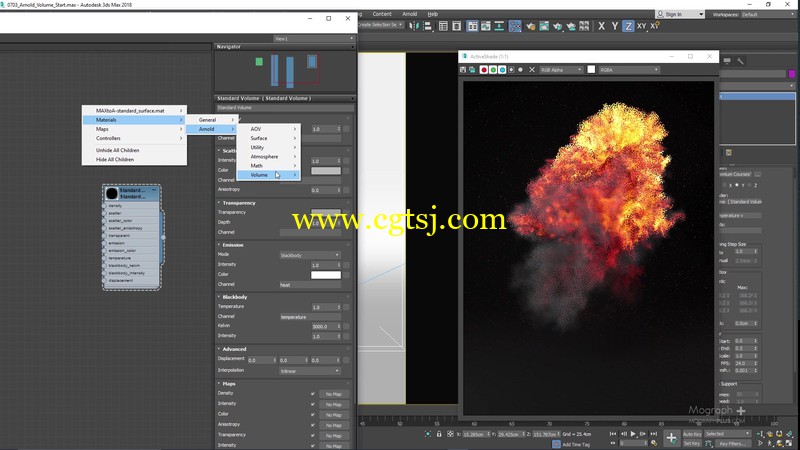Image resolution: width=800 pixels, height=450 pixels.
Task: Click selection lock padlock icon
Action: pos(439,434)
